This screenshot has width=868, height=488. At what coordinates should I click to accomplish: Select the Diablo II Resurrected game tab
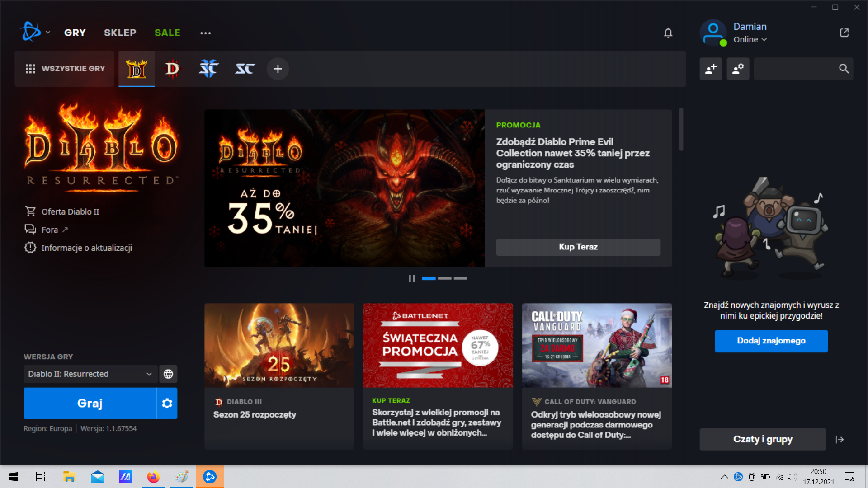(137, 69)
